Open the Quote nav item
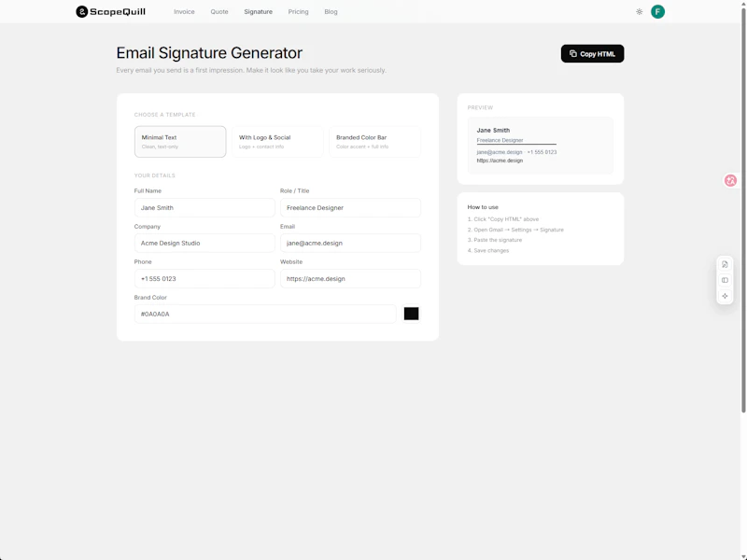This screenshot has width=747, height=560. point(219,11)
